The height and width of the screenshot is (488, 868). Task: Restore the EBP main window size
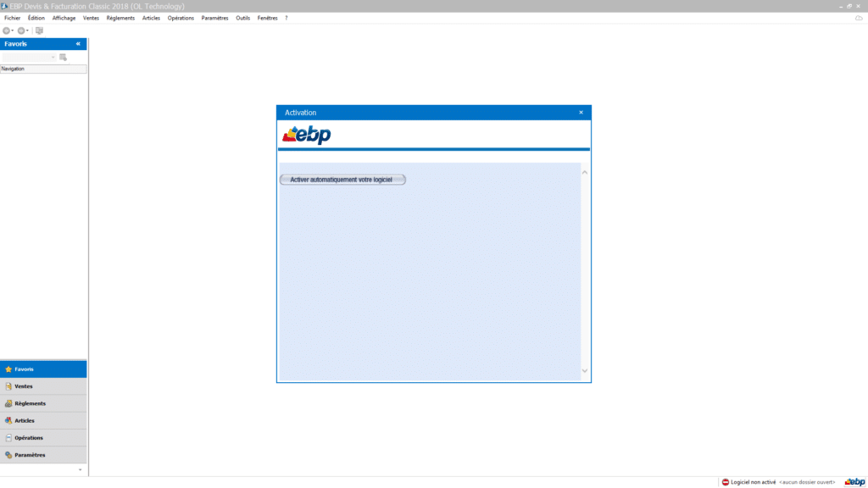(x=849, y=6)
